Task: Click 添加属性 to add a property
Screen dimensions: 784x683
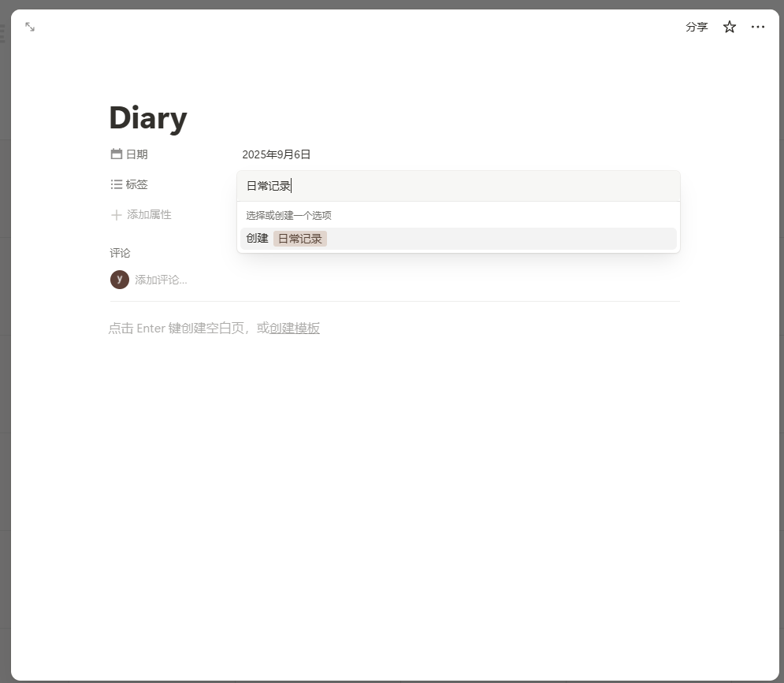Action: point(149,214)
